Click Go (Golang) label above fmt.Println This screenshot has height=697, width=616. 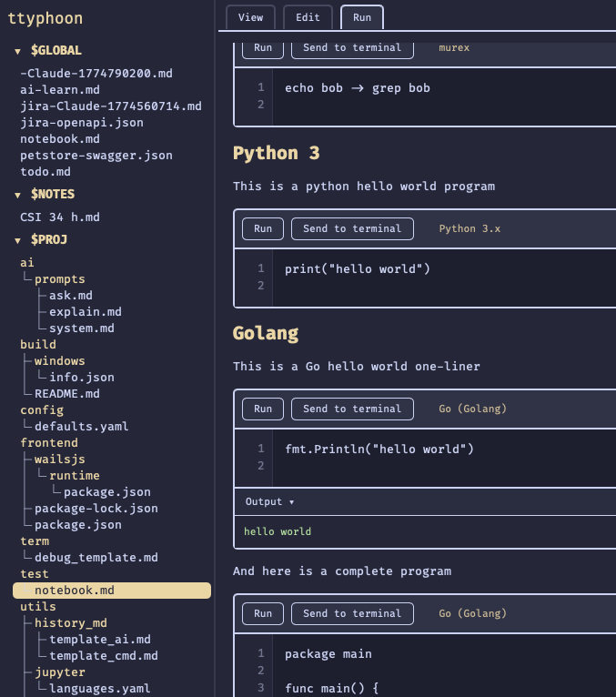(x=472, y=409)
